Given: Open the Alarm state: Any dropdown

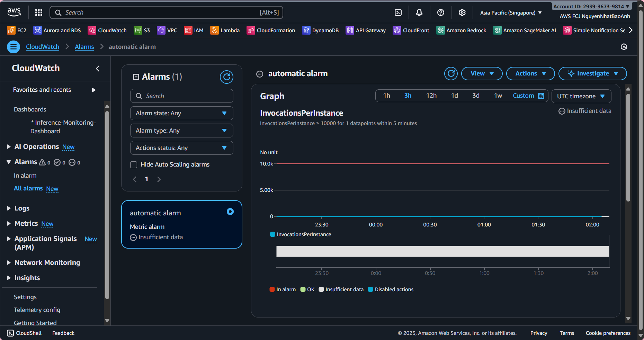Looking at the screenshot, I should [181, 113].
